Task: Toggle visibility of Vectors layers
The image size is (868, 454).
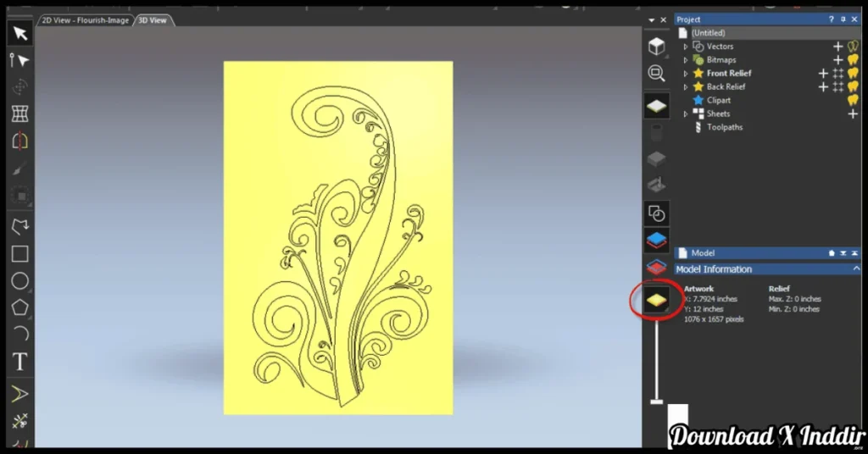Action: point(853,47)
